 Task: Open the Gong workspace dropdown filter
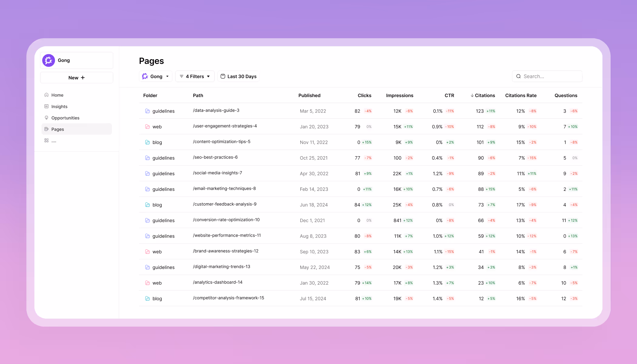click(x=156, y=76)
